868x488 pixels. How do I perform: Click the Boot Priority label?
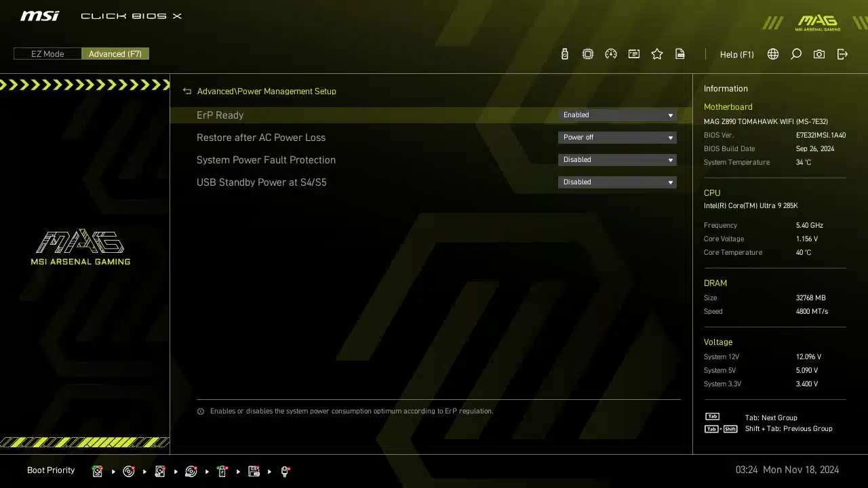pyautogui.click(x=51, y=470)
